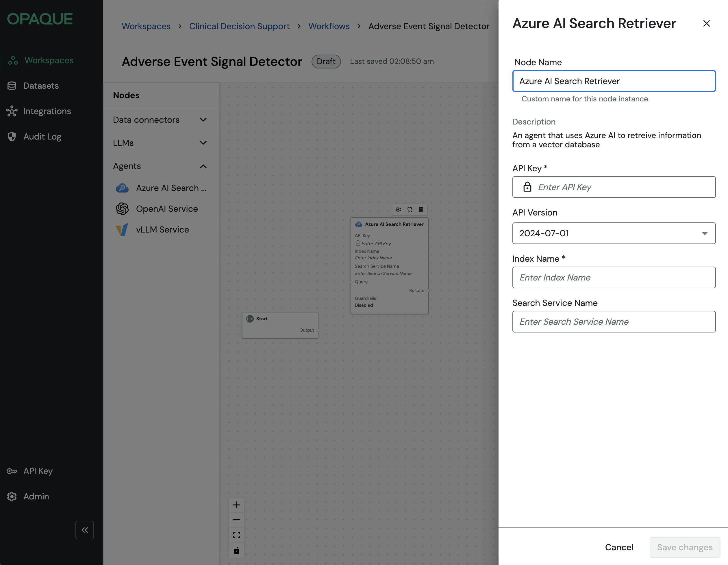Click the canvas zoom out minus icon
The image size is (728, 565).
[x=236, y=520]
